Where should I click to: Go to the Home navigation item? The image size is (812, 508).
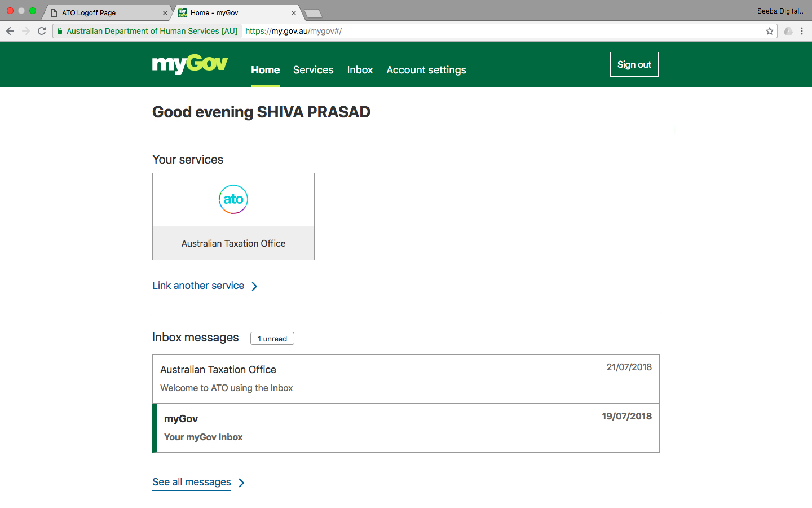[x=266, y=70]
